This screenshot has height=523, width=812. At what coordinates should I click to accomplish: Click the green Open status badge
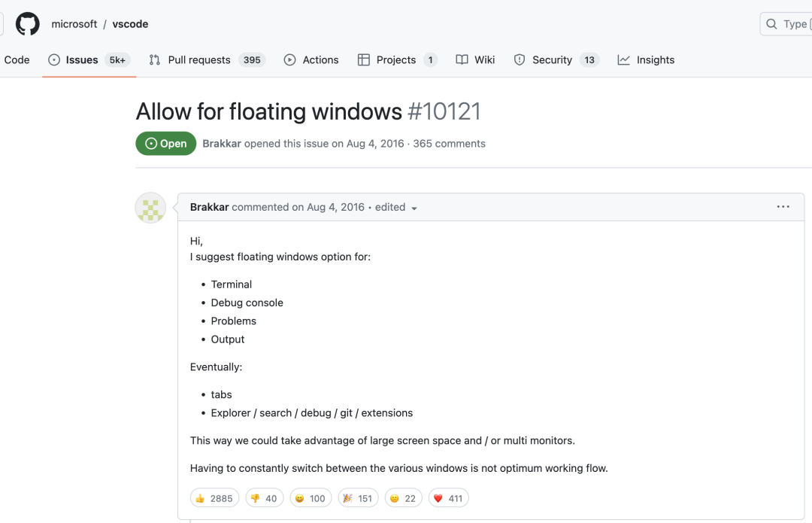[165, 144]
